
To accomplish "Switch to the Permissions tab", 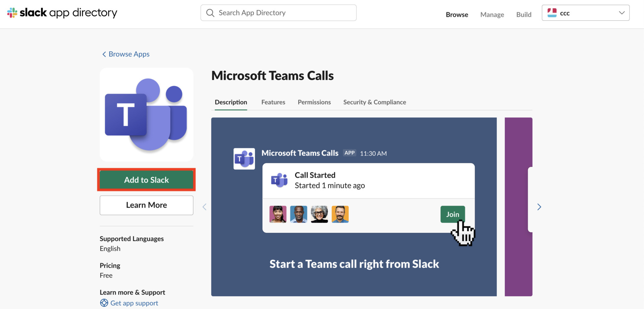I will [x=314, y=102].
